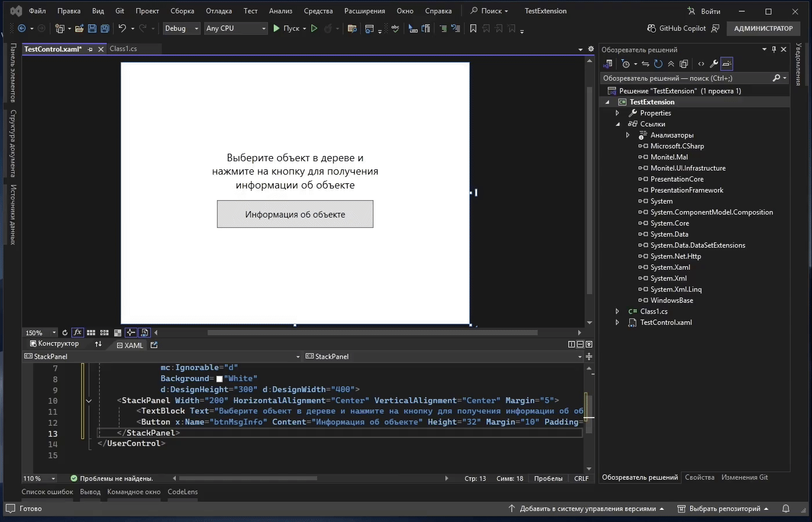Expand the TestControl.xaml node in the tree
The height and width of the screenshot is (522, 812).
pos(617,322)
